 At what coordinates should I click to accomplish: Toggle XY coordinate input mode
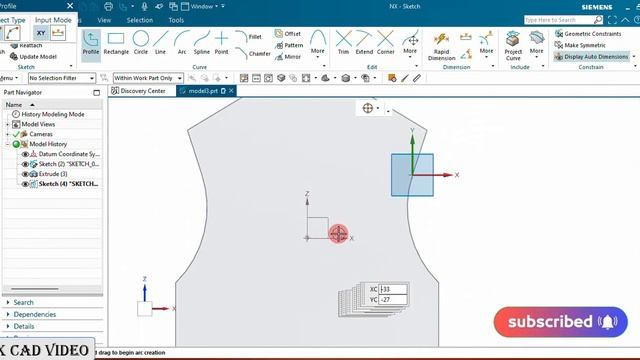(x=41, y=33)
